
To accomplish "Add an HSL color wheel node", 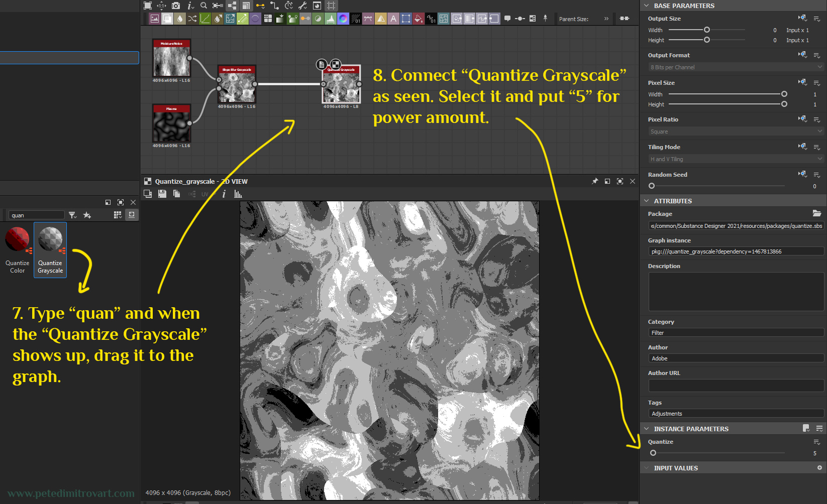I will pos(343,19).
